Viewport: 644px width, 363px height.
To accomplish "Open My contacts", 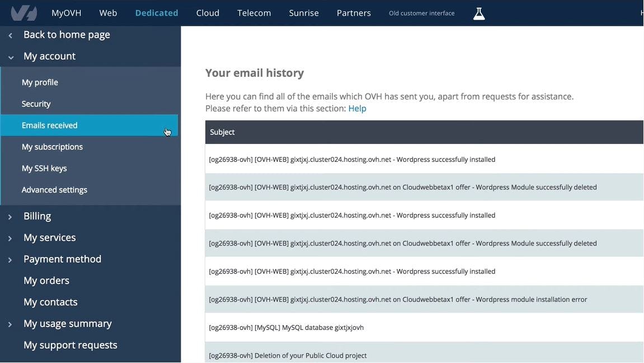I will click(50, 302).
